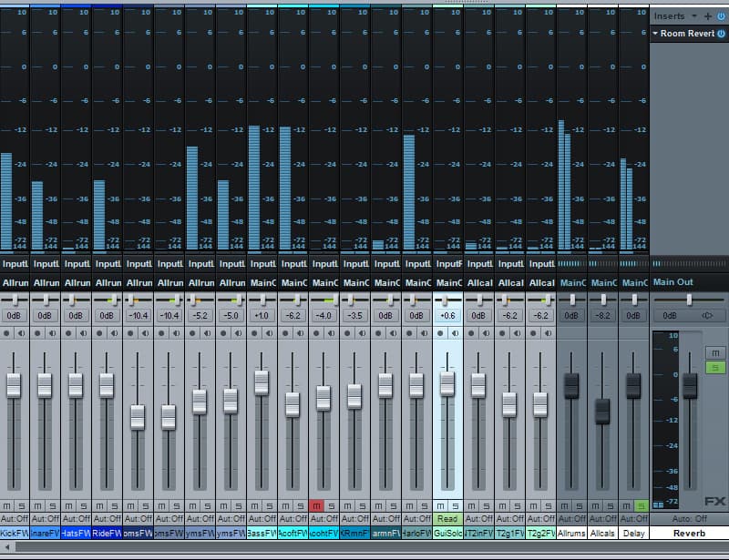Enable monitor speaker on RideFW channel
The image size is (729, 560).
click(115, 333)
